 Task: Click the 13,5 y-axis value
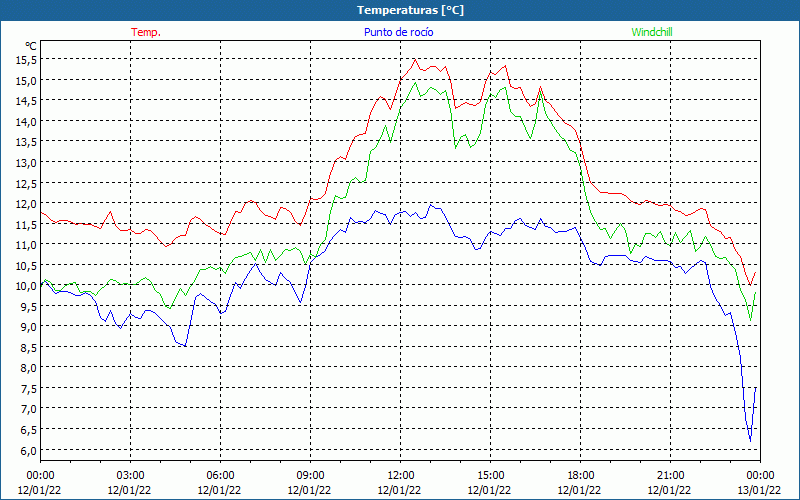click(28, 142)
